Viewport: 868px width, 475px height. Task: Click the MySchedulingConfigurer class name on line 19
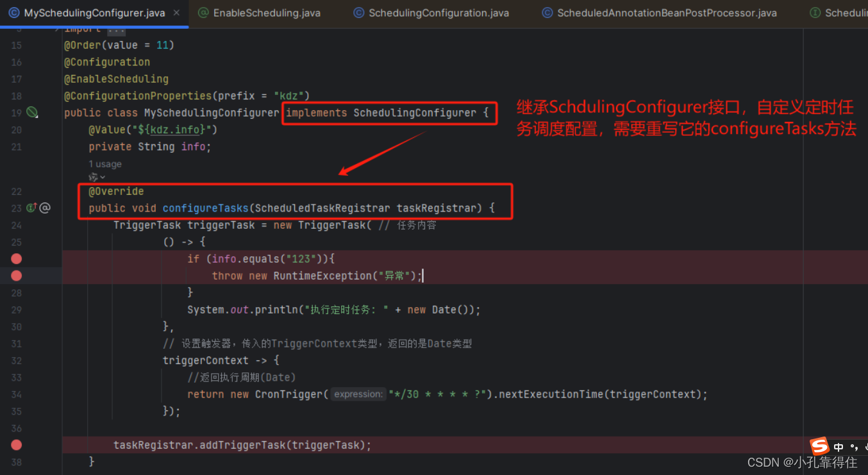[x=212, y=113]
